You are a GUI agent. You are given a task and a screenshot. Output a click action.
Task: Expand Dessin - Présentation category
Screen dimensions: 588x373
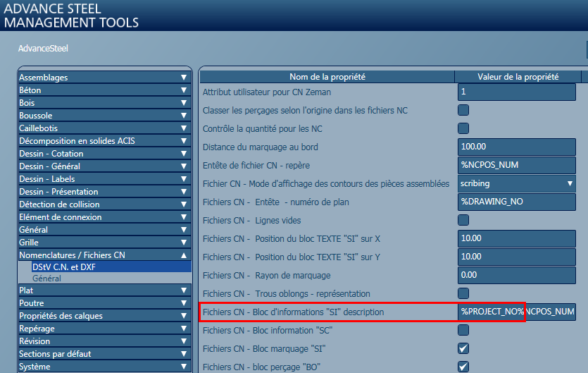coord(105,192)
